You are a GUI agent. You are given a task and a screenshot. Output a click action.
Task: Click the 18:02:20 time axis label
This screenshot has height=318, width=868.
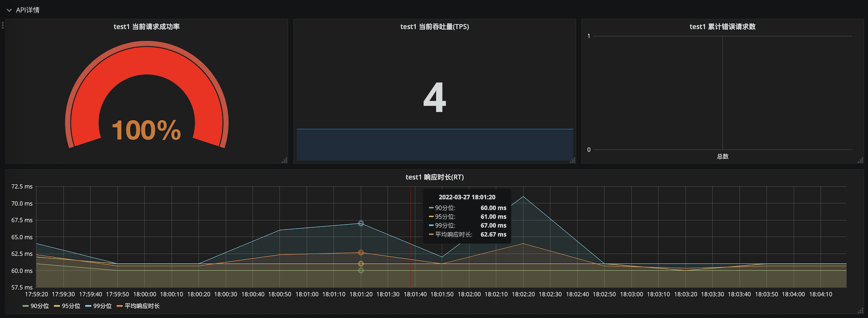[523, 294]
